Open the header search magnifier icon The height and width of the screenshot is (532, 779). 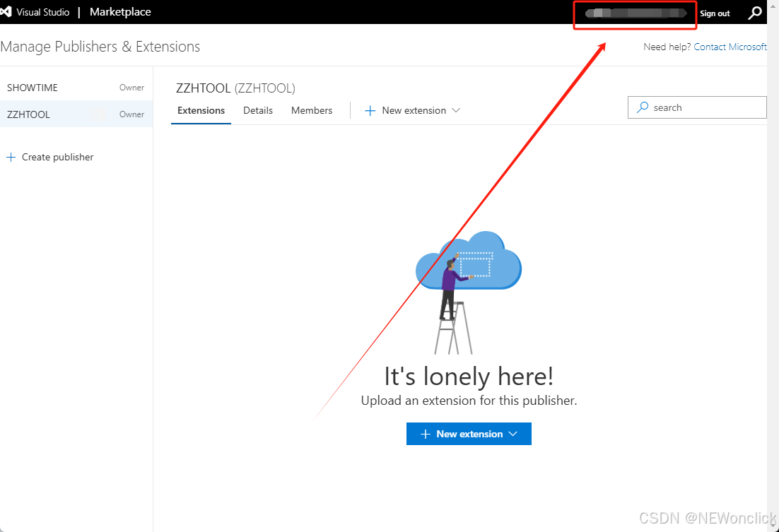click(755, 13)
